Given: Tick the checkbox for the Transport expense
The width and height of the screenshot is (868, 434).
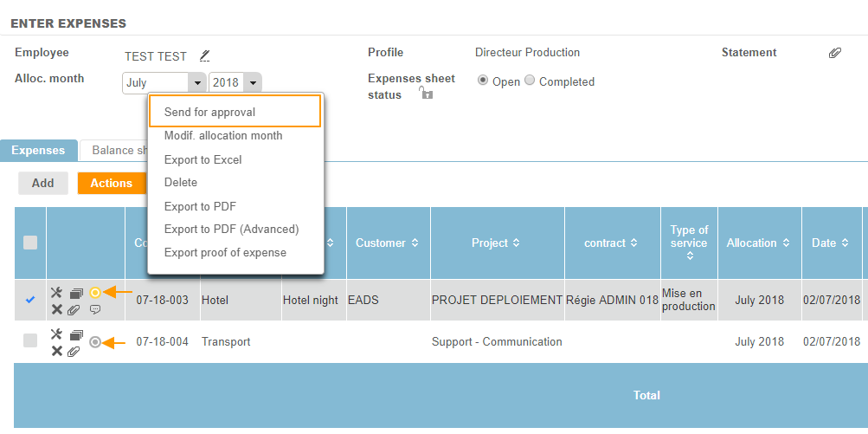Looking at the screenshot, I should pos(30,341).
